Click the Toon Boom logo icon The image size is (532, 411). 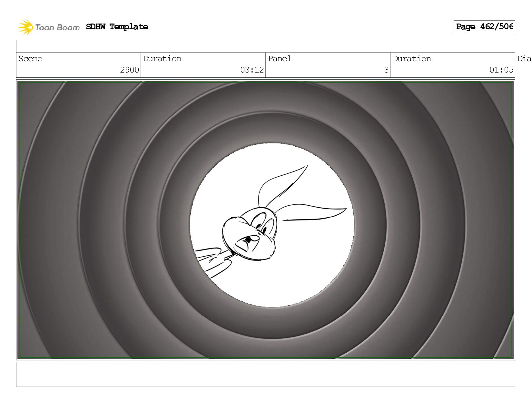tap(25, 27)
